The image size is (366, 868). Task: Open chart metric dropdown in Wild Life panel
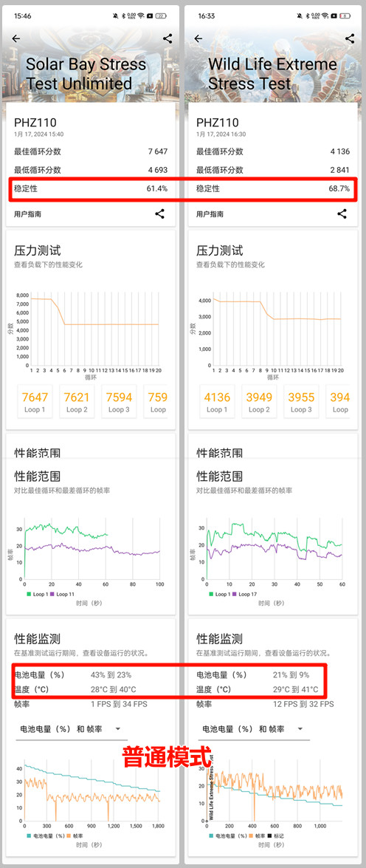254,729
